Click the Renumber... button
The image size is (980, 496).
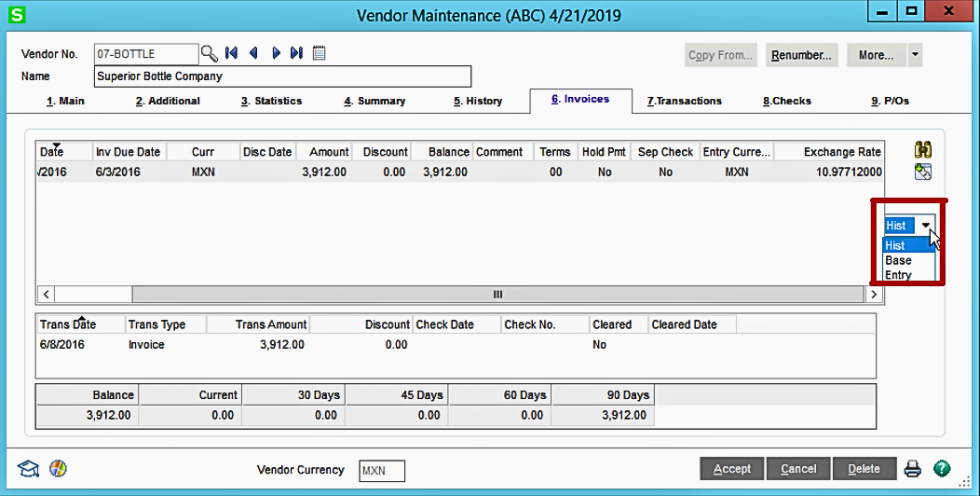802,55
